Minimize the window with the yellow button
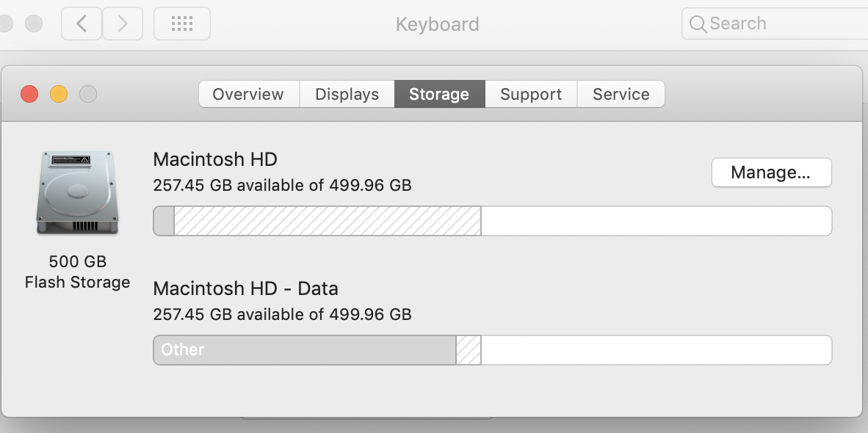The width and height of the screenshot is (868, 433). tap(59, 94)
